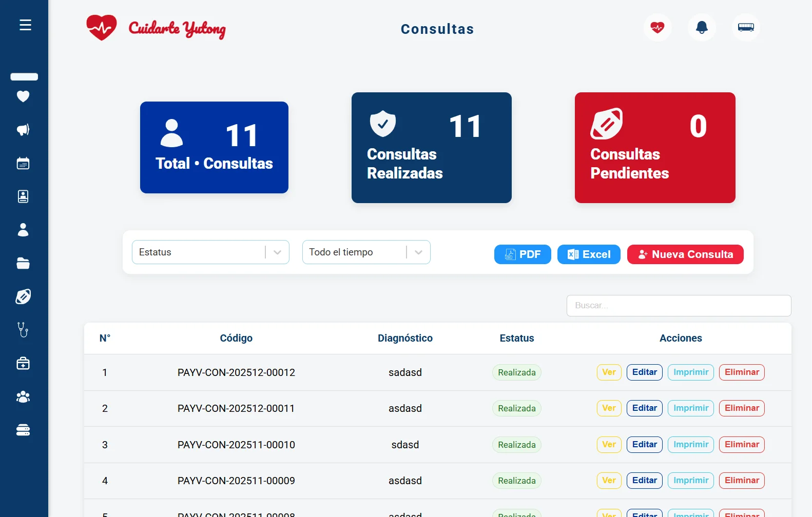The height and width of the screenshot is (517, 812).
Task: Sort by the Estatus column header
Action: coord(517,338)
